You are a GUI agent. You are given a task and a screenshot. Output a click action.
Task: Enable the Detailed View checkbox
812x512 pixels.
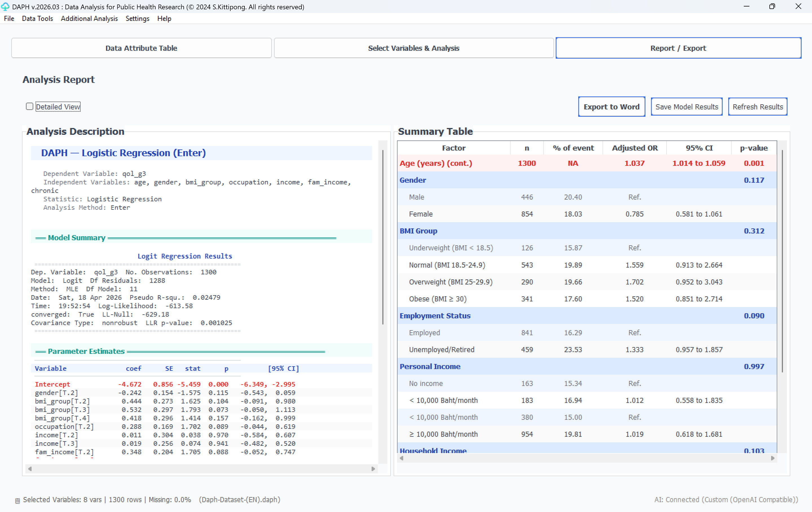point(30,107)
